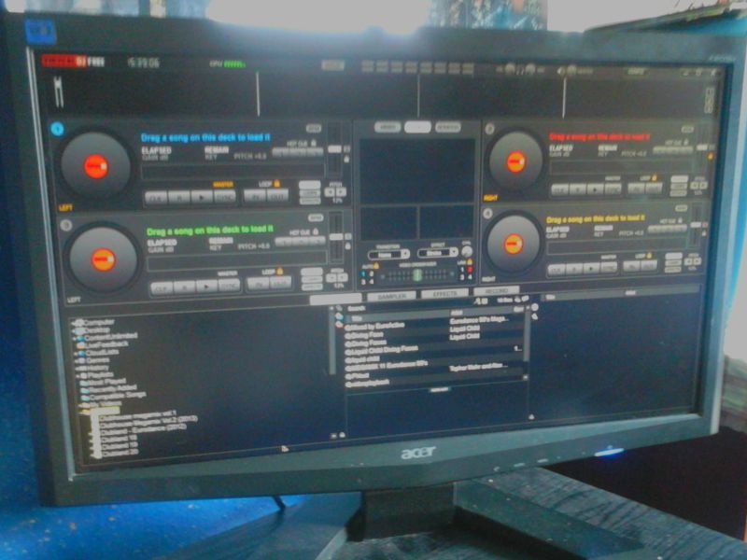Click the jog wheel on blue deck 1
The width and height of the screenshot is (747, 560).
[96, 166]
